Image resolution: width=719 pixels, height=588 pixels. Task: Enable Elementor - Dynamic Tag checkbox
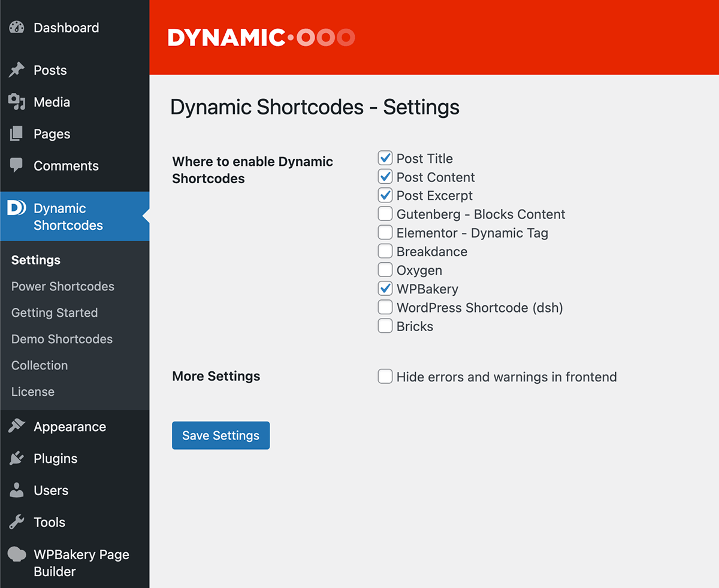pos(385,233)
